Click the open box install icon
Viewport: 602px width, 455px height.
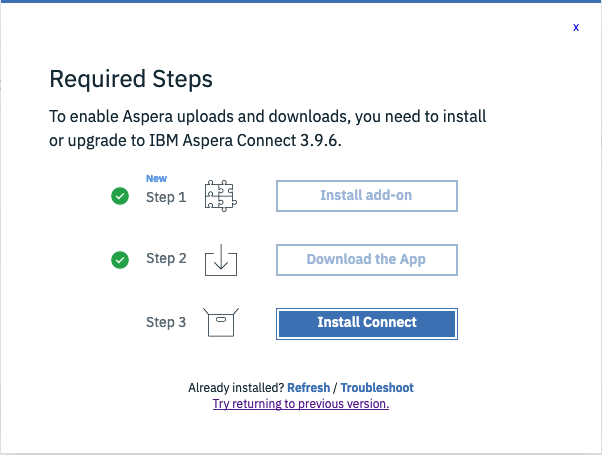(x=220, y=323)
